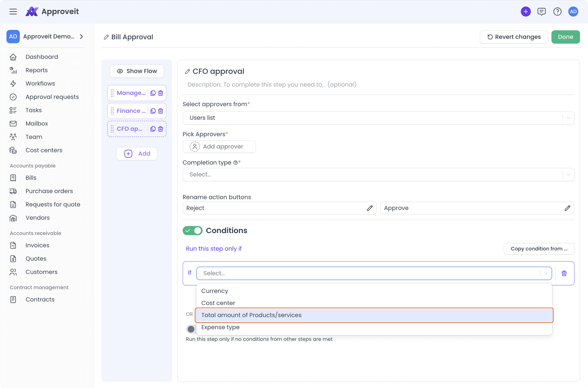588x388 pixels.
Task: Grab the drag handle of Manage... step
Action: click(112, 93)
